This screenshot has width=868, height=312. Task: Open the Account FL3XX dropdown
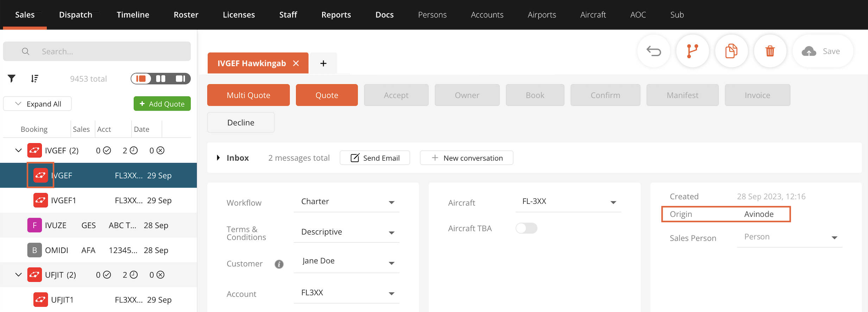(346, 293)
